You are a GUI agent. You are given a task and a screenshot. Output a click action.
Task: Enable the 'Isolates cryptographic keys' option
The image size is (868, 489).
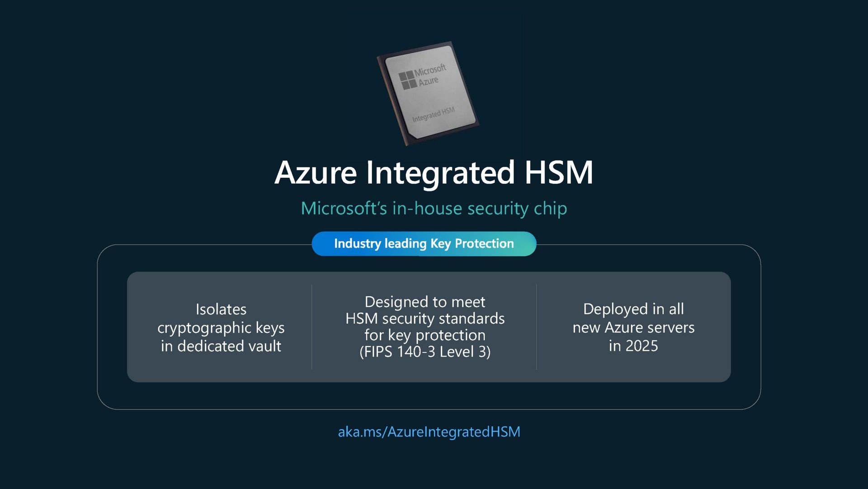tap(221, 328)
